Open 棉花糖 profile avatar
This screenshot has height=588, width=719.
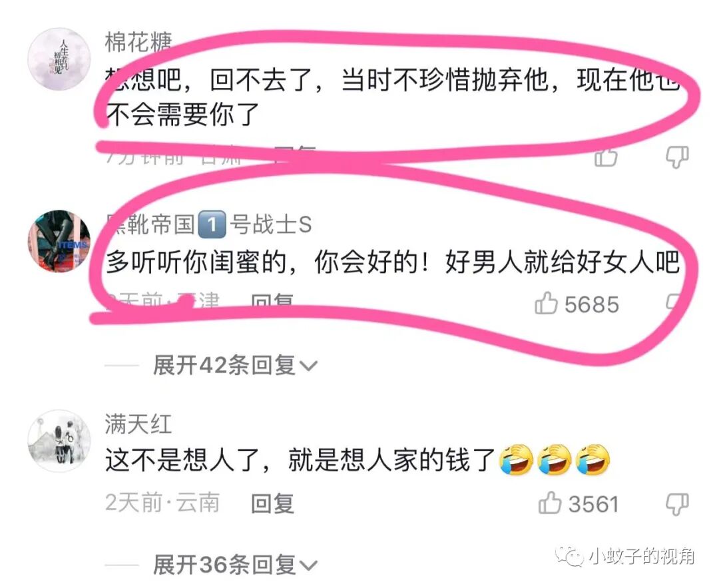click(59, 59)
